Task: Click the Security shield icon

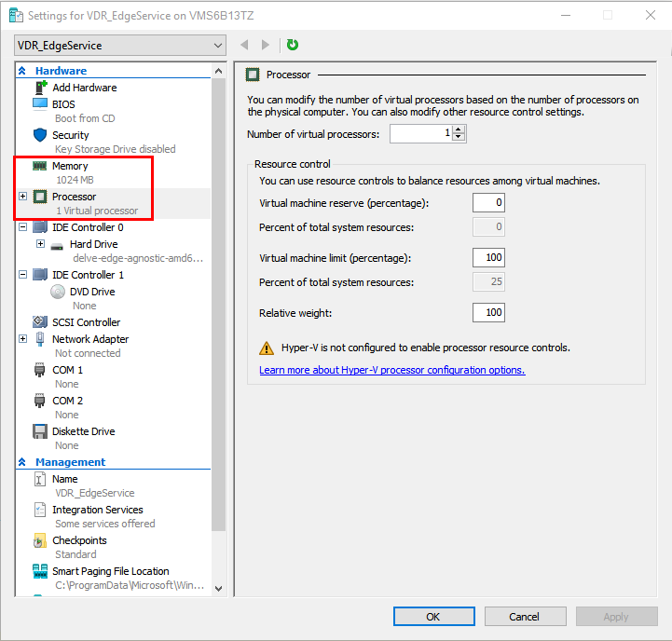Action: pyautogui.click(x=40, y=135)
